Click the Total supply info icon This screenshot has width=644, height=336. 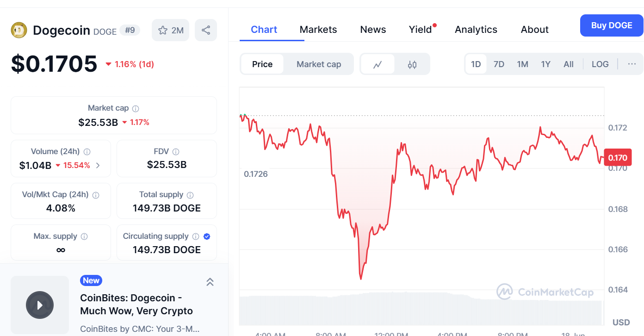point(190,195)
